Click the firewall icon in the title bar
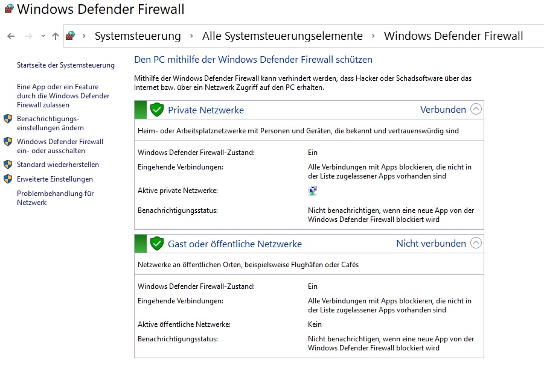Screen dimensions: 544x392 (8, 9)
